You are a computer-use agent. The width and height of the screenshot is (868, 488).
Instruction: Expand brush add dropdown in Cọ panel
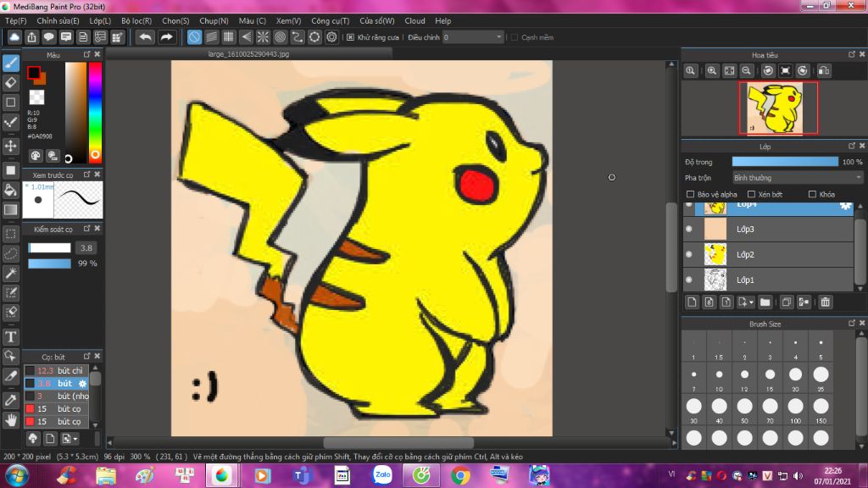pyautogui.click(x=75, y=439)
